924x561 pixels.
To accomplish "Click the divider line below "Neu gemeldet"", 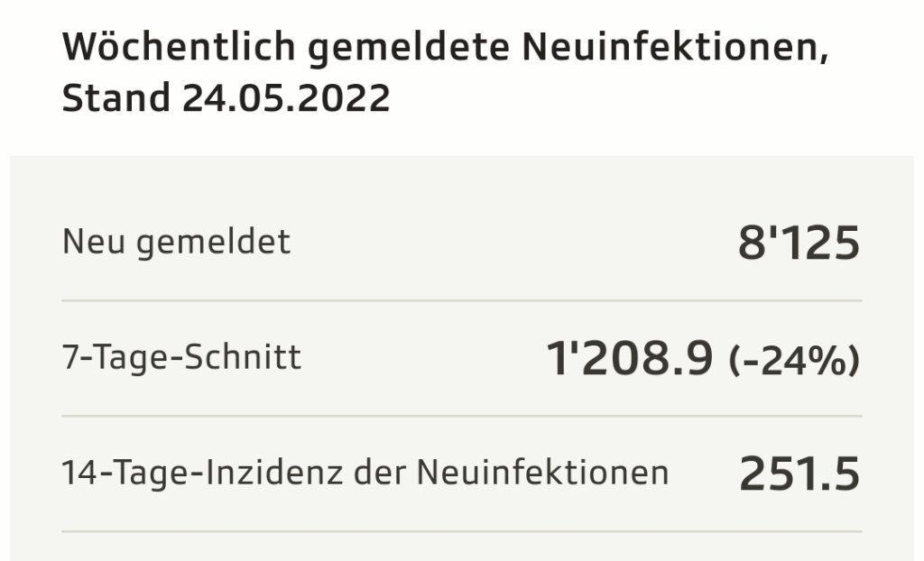I will (462, 300).
